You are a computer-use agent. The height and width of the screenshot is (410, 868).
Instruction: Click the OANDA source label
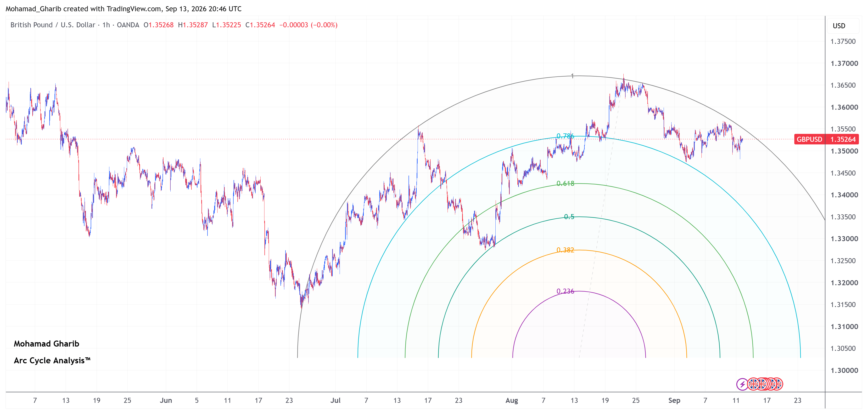128,25
